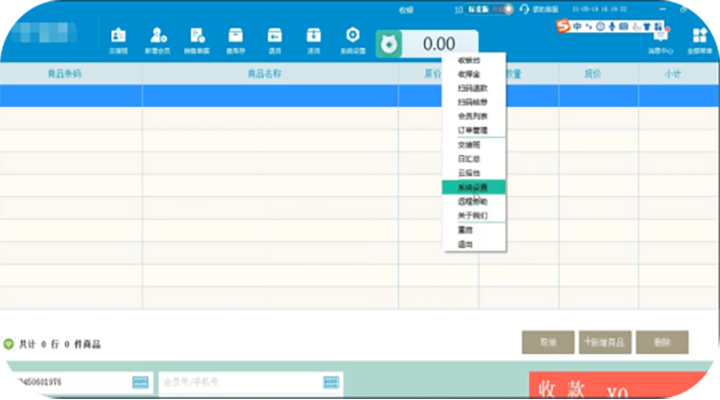The height and width of the screenshot is (400, 720).
Task: Select highlighted 系统设置 in the popup menu
Action: (474, 187)
